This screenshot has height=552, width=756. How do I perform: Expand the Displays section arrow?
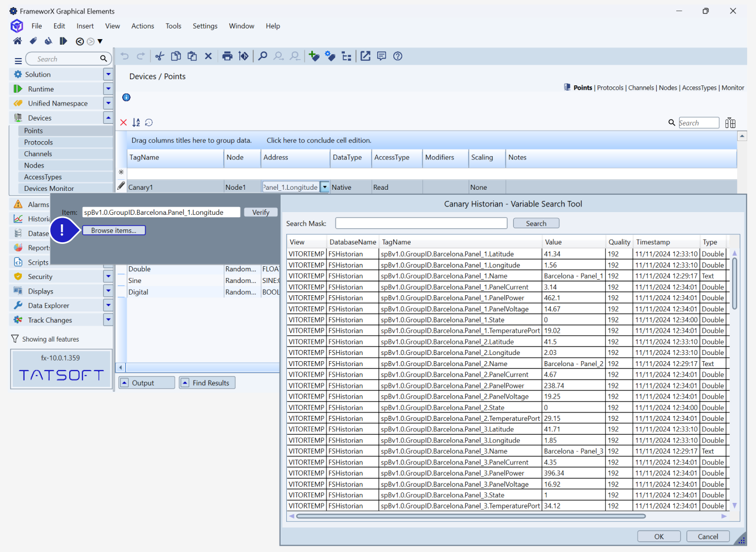(108, 291)
